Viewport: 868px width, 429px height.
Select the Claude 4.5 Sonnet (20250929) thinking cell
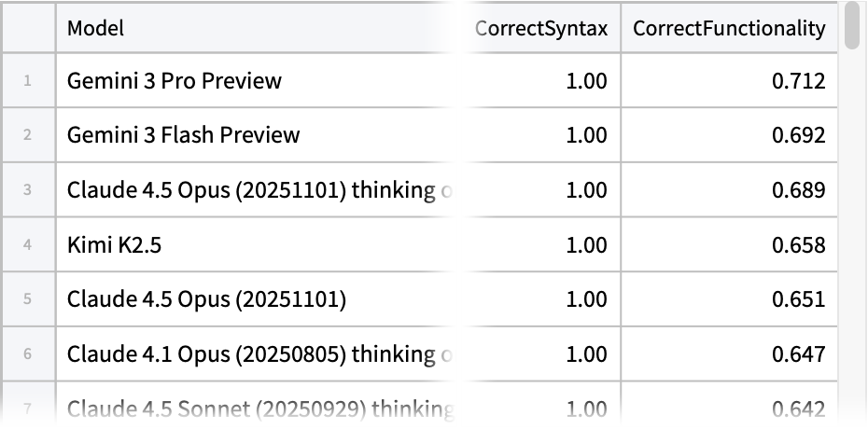coord(257,408)
